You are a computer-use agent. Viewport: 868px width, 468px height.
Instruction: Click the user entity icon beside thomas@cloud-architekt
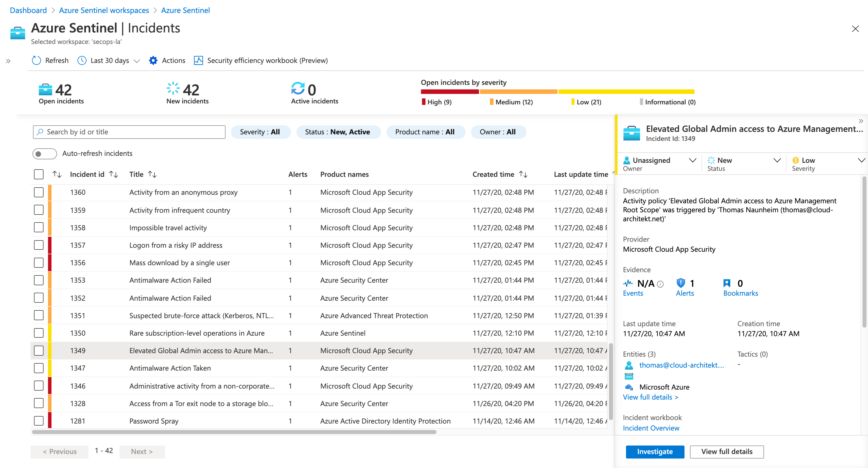pos(629,365)
